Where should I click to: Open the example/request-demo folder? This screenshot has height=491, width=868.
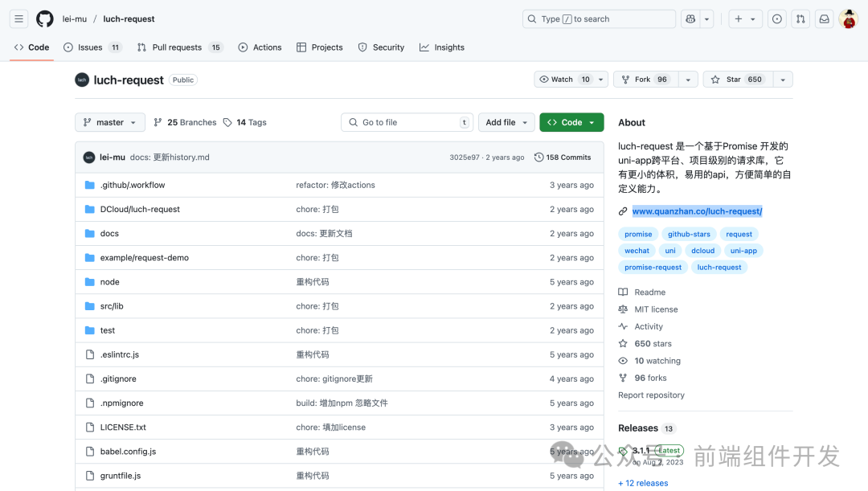point(145,257)
